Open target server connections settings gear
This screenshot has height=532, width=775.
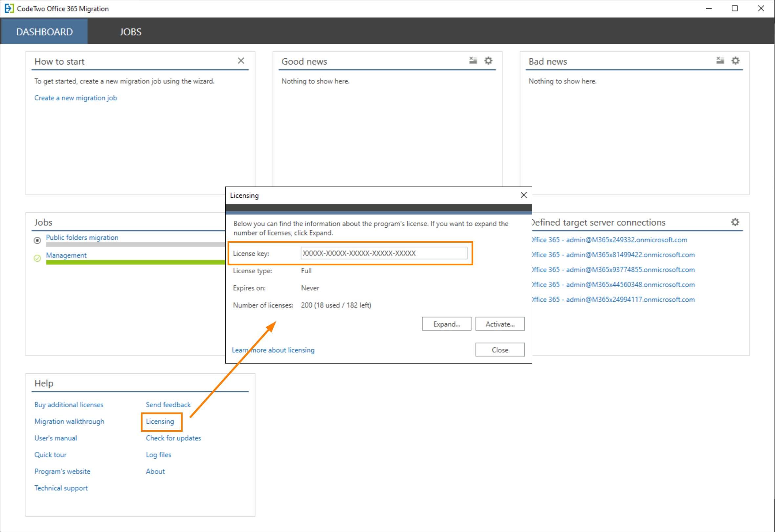pyautogui.click(x=735, y=222)
